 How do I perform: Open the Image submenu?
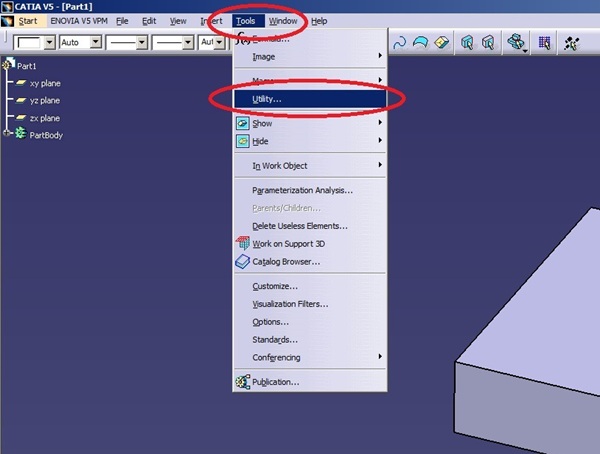[310, 57]
